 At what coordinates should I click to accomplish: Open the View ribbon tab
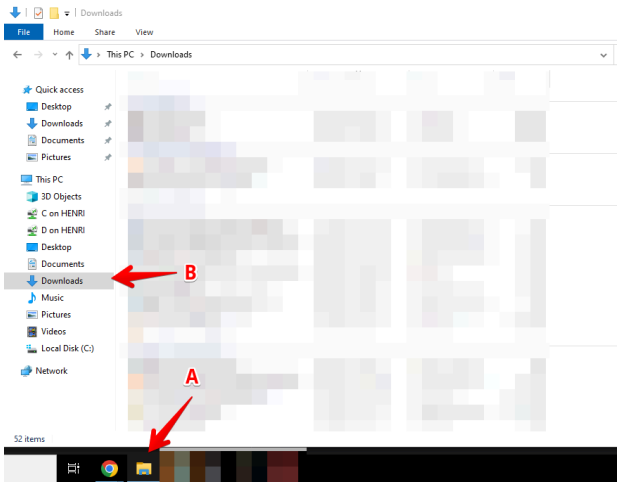pos(144,32)
